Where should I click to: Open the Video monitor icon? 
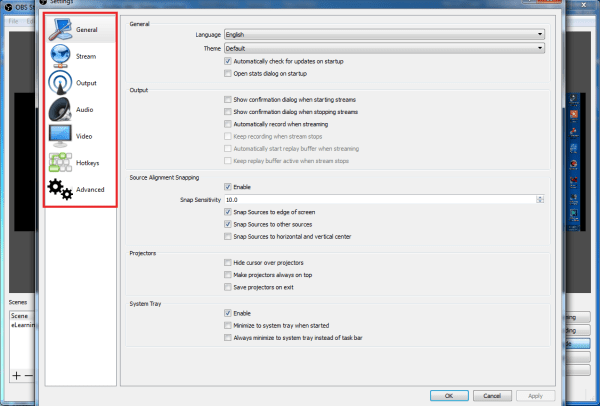pos(60,134)
